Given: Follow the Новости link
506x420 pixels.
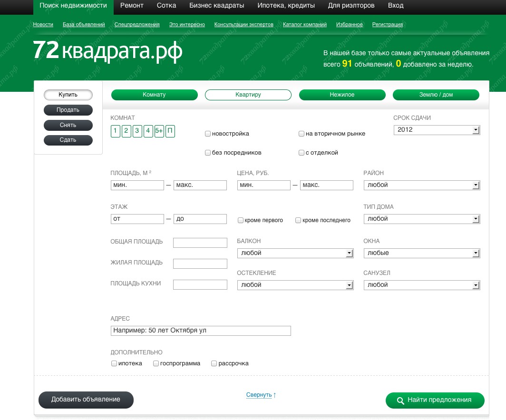Looking at the screenshot, I should [43, 25].
